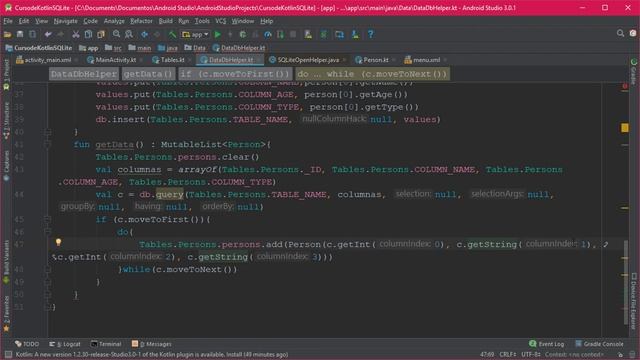The image size is (640, 360).
Task: Click the Make Project hammer icon
Action: pos(173,35)
